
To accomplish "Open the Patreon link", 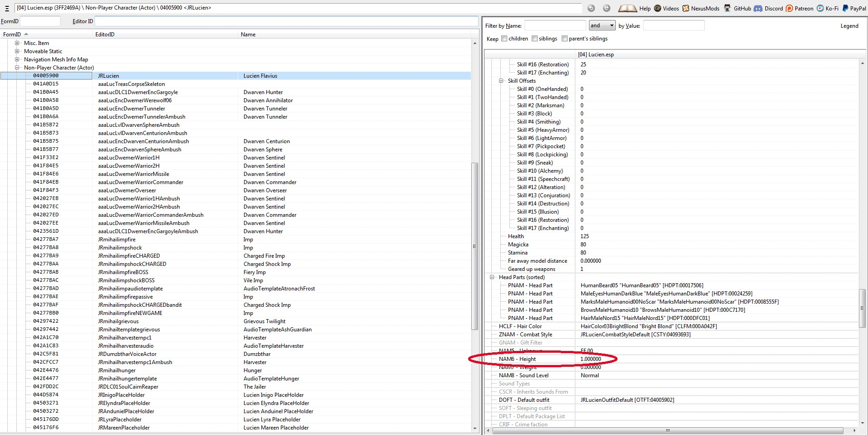I will point(800,8).
